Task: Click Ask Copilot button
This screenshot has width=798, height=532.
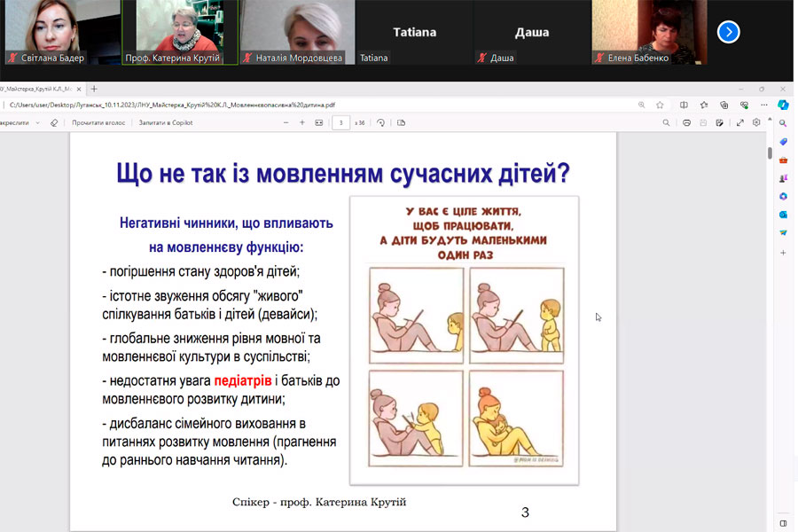Action: [x=166, y=122]
